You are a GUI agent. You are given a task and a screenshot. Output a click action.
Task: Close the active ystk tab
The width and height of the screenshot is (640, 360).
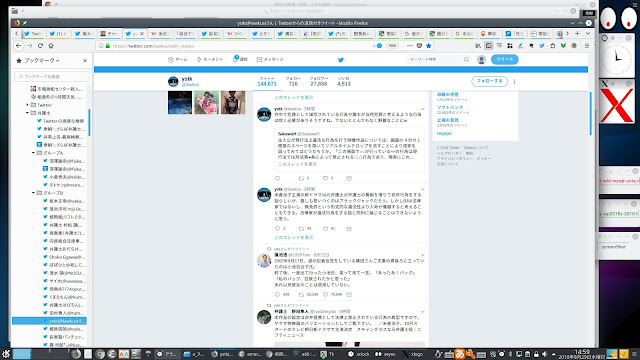[142, 33]
